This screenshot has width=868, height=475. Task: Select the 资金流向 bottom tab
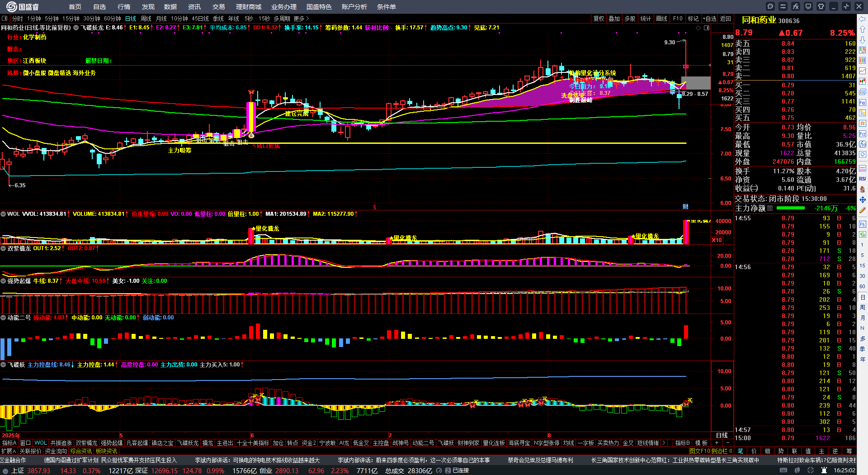coord(56,451)
